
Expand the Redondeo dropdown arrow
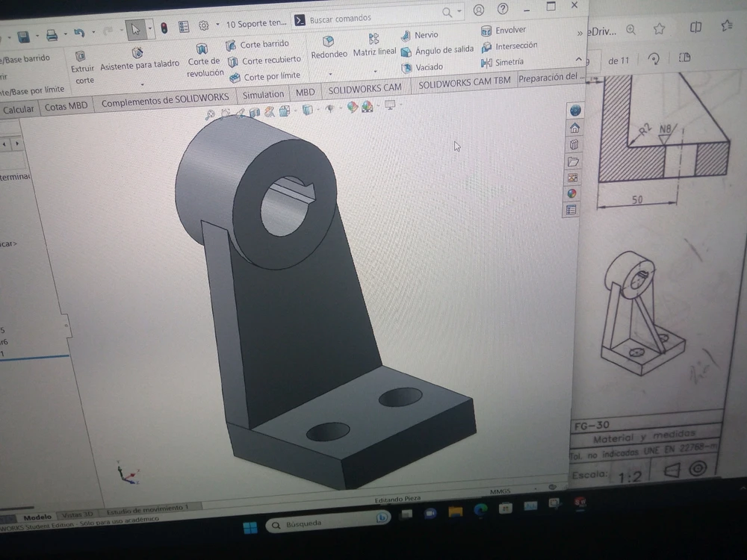click(330, 74)
